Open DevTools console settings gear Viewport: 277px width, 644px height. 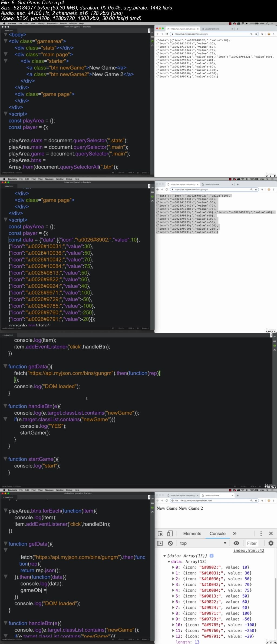point(271,543)
